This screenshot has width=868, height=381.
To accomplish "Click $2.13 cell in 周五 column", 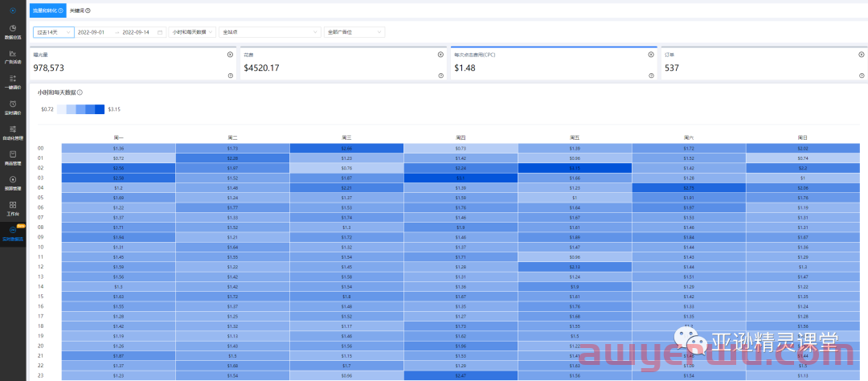I will 575,267.
